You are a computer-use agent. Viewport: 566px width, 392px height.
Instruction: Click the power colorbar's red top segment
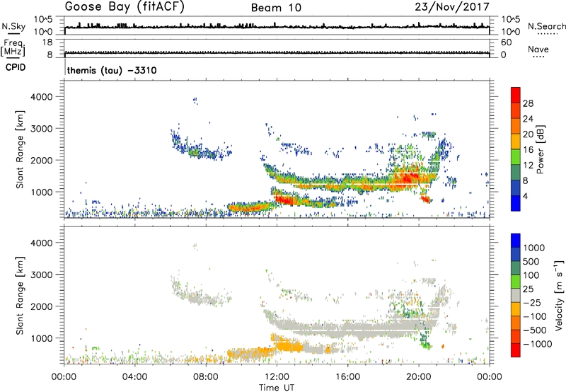coord(516,95)
